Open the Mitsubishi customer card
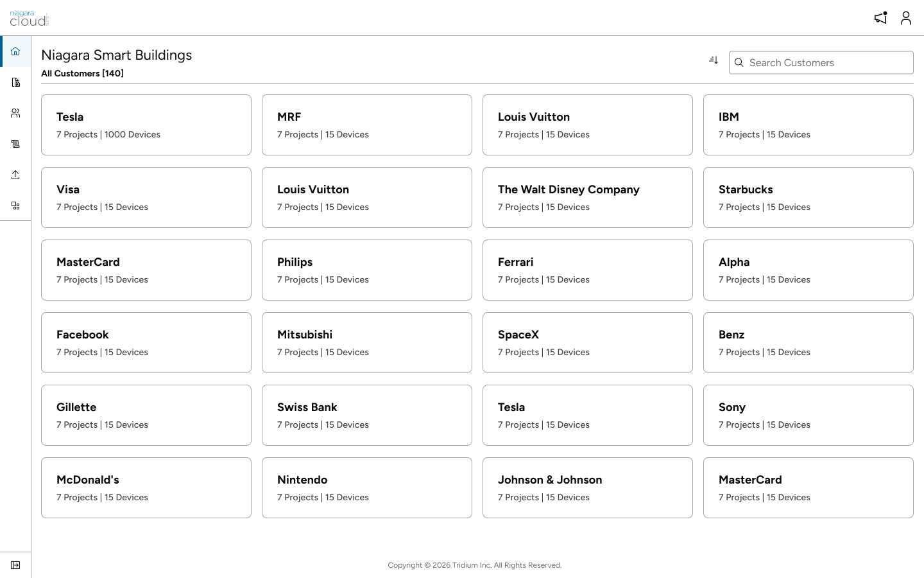The height and width of the screenshot is (578, 924). (367, 342)
